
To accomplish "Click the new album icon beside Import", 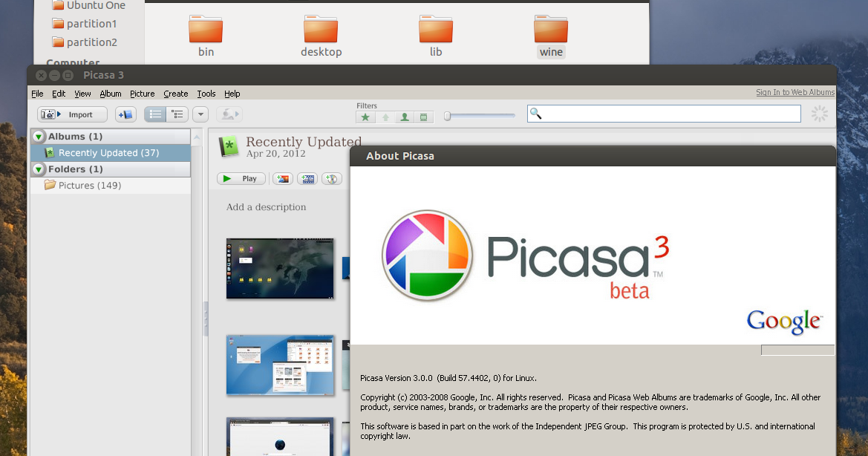I will pyautogui.click(x=125, y=114).
